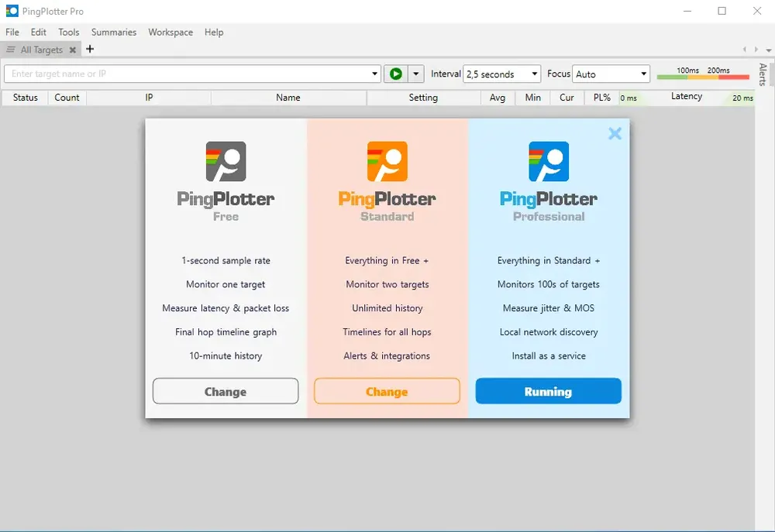The image size is (775, 532).
Task: Open the Interval 2,5 seconds dropdown
Action: point(501,74)
